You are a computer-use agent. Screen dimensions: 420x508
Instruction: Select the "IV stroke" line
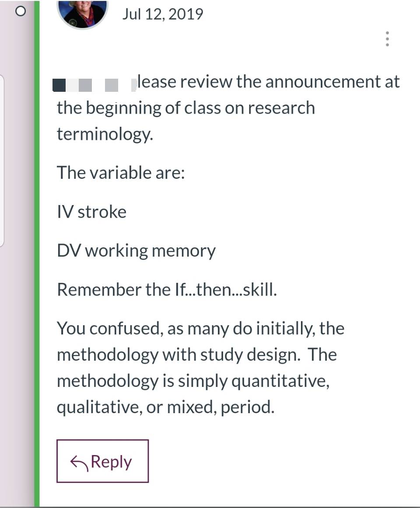[92, 212]
